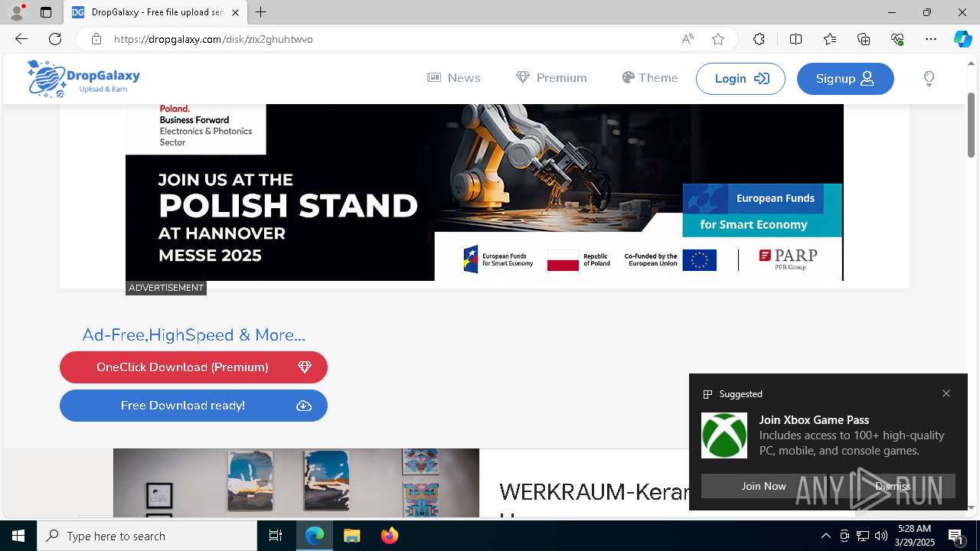This screenshot has width=980, height=551.
Task: Open the browser profile icon
Action: coord(16,12)
